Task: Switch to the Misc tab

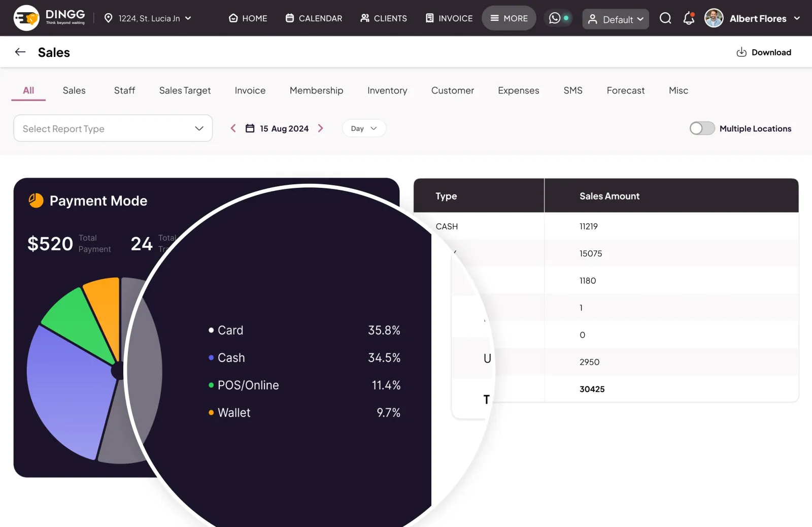Action: pos(678,90)
